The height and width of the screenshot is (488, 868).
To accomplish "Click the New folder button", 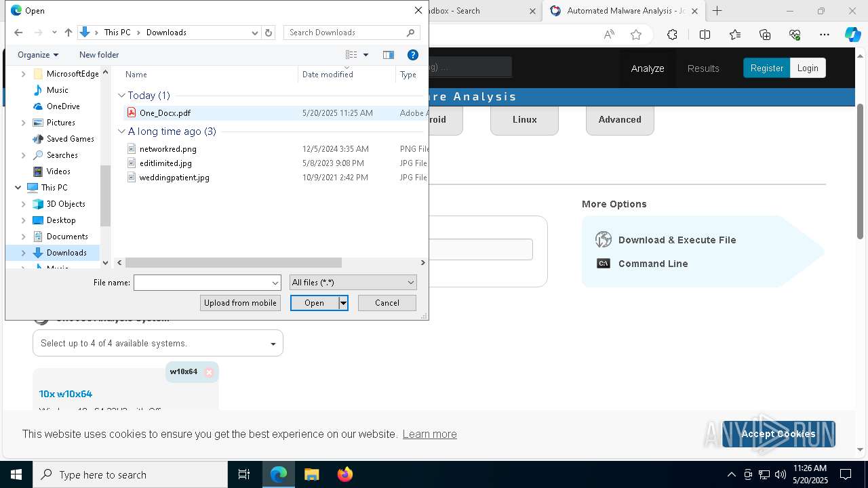I will 99,55.
